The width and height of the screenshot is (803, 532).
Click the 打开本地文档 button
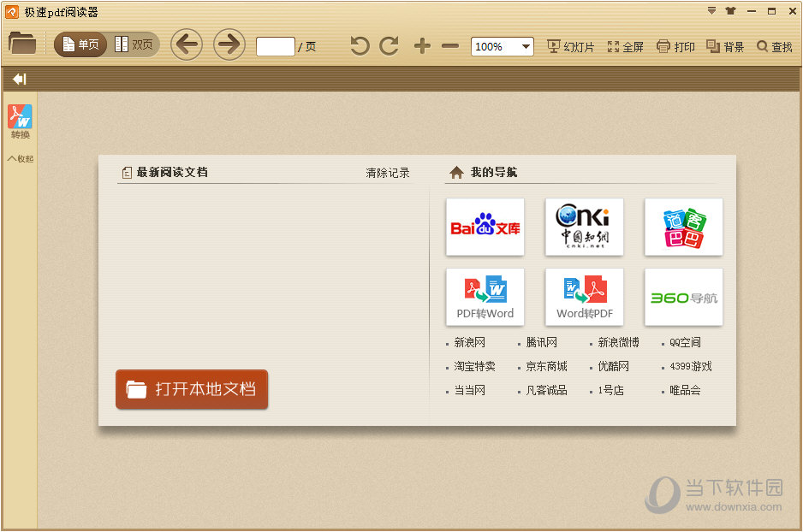(192, 389)
